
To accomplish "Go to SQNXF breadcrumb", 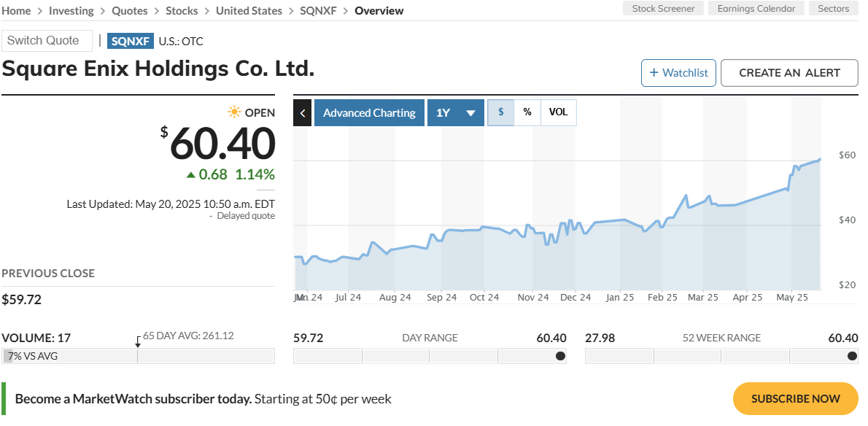I will [318, 10].
